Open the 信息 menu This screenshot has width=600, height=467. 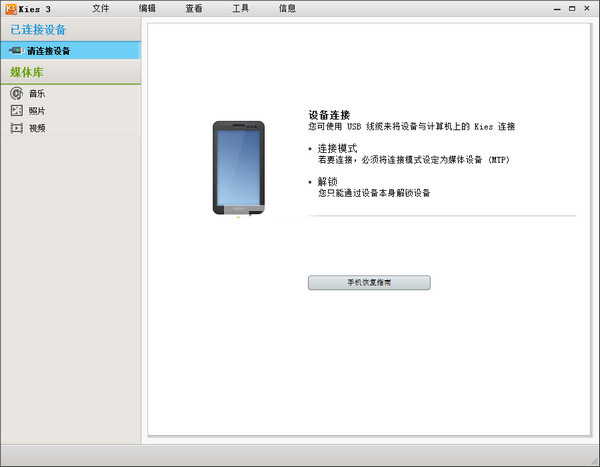point(287,8)
